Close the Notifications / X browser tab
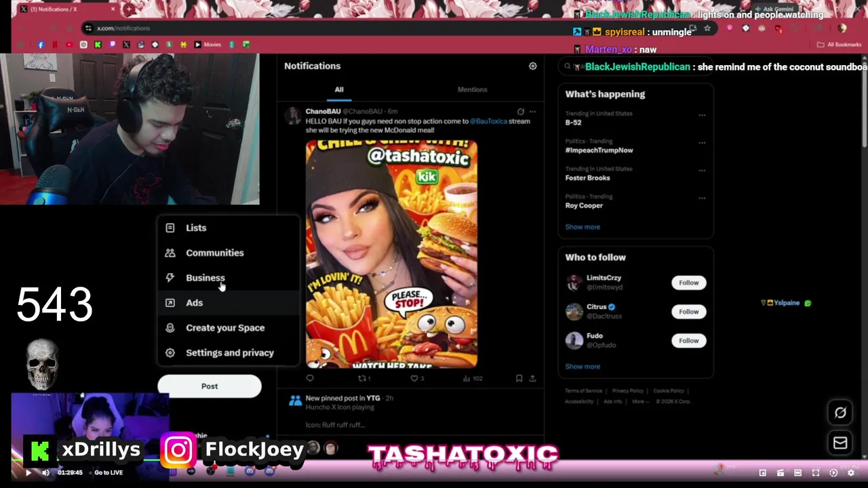Image resolution: width=868 pixels, height=488 pixels. pos(113,9)
